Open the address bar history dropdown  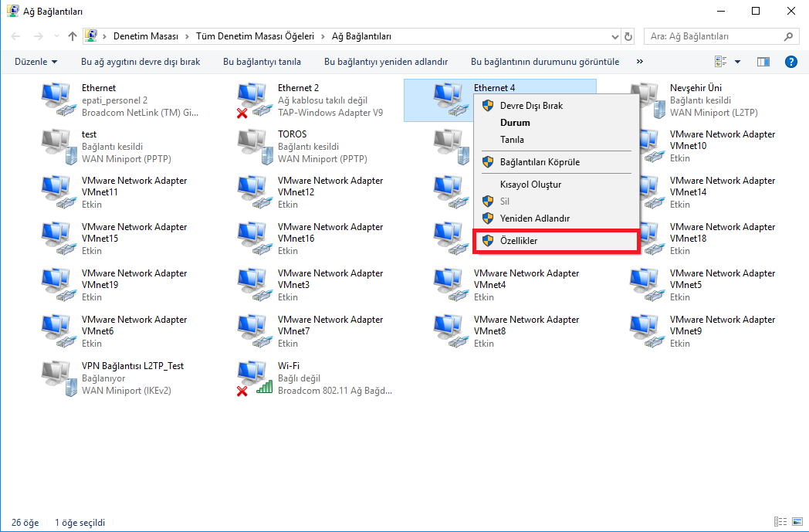coord(614,36)
